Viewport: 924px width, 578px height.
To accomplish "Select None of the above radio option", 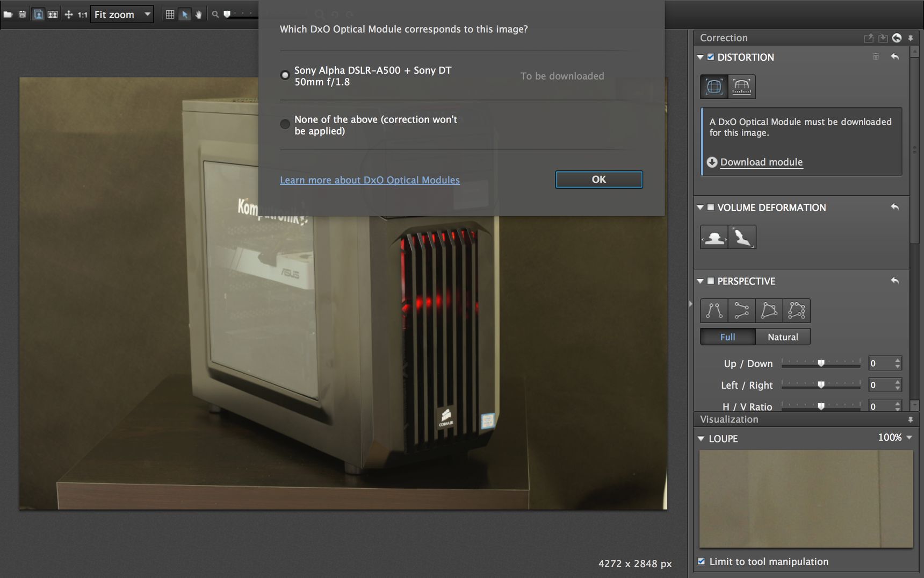I will tap(285, 124).
